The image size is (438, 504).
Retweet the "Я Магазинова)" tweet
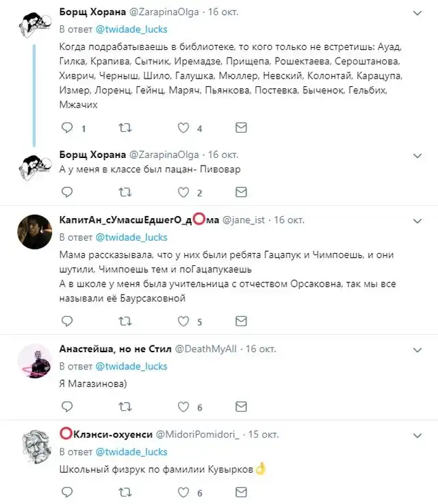[x=125, y=407]
